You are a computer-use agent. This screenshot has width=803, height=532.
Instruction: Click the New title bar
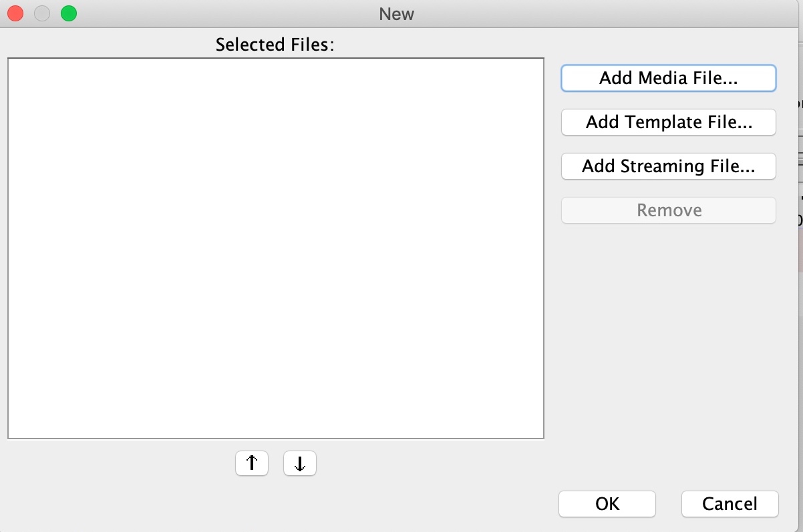click(x=397, y=13)
